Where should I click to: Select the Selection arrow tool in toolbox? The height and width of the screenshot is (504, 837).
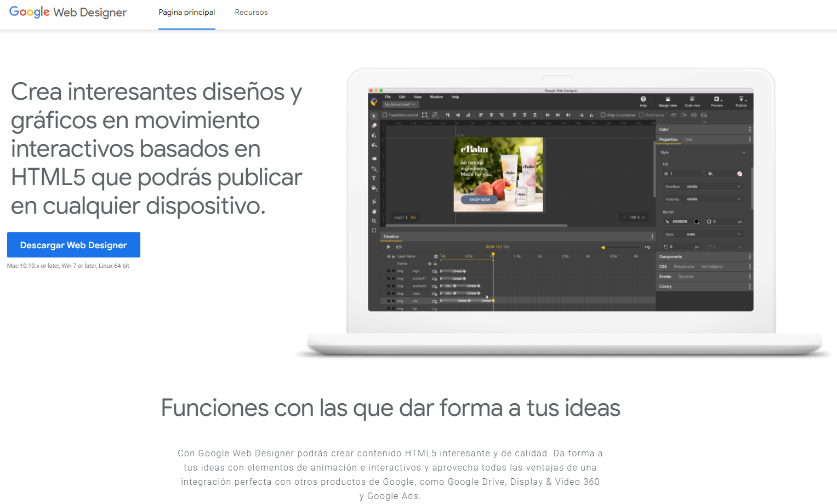pyautogui.click(x=374, y=116)
